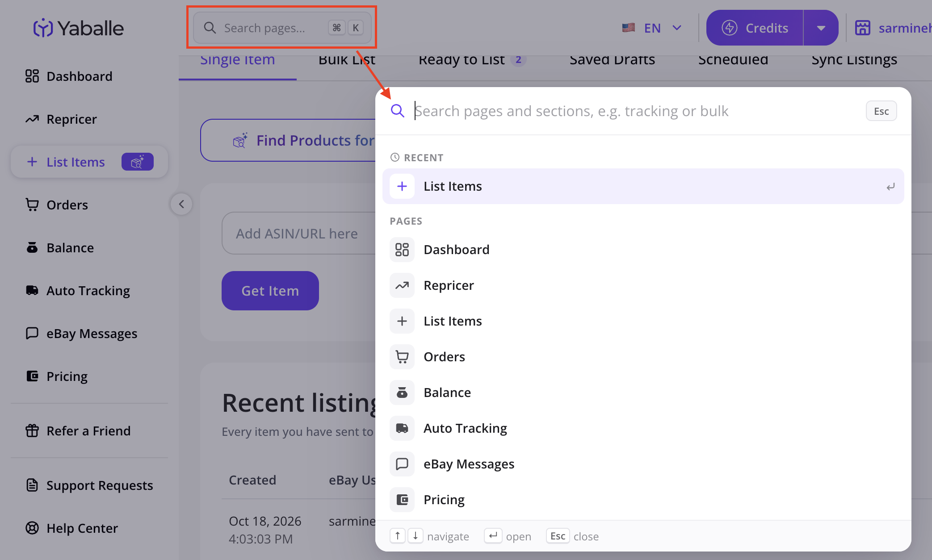Screen dimensions: 932x560
Task: Click the Get Item button
Action: click(x=270, y=291)
